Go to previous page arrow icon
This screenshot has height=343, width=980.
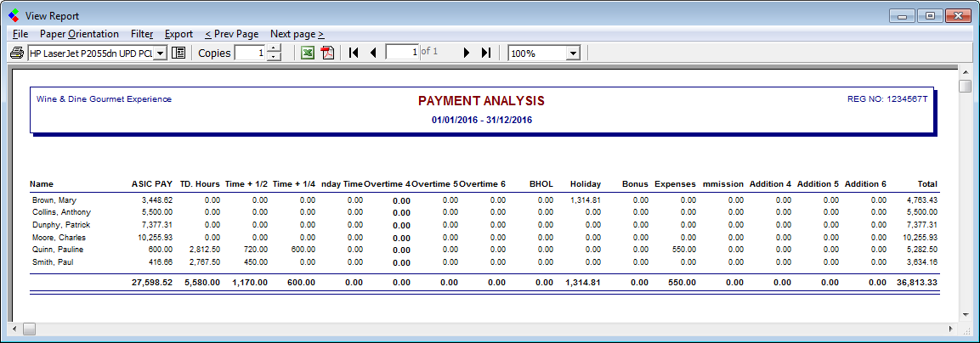[372, 53]
